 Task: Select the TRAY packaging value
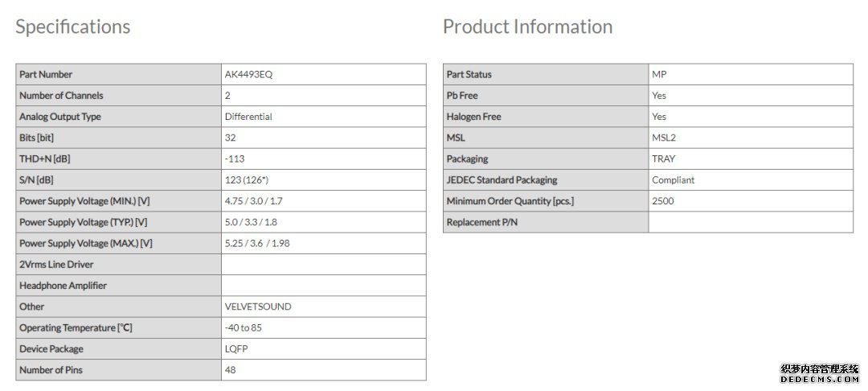click(x=664, y=159)
